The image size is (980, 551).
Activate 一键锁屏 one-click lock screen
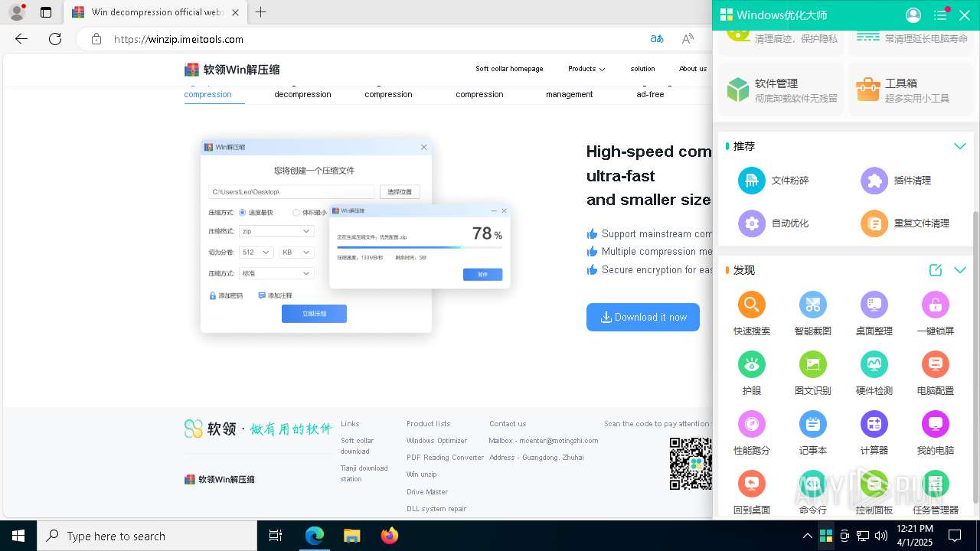(x=936, y=314)
